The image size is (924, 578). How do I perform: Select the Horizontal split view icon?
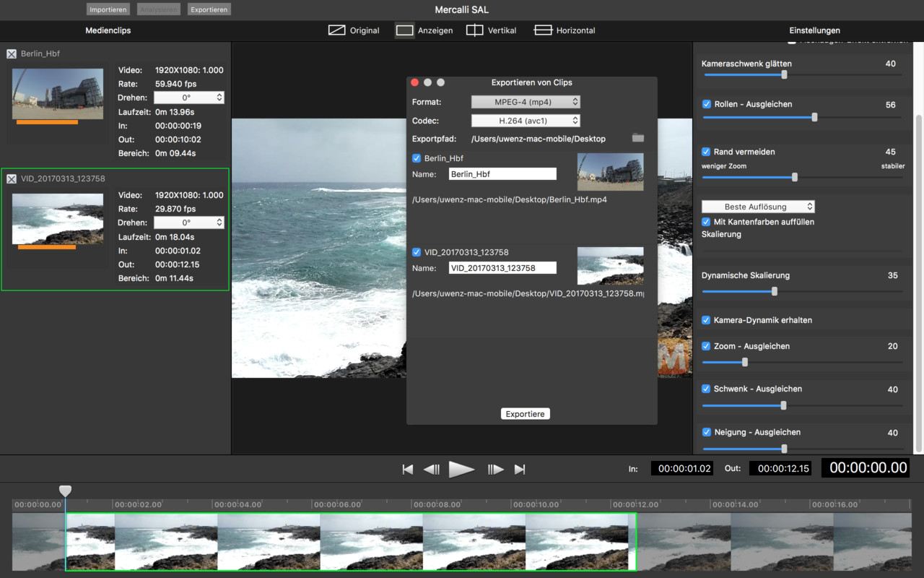pos(543,30)
